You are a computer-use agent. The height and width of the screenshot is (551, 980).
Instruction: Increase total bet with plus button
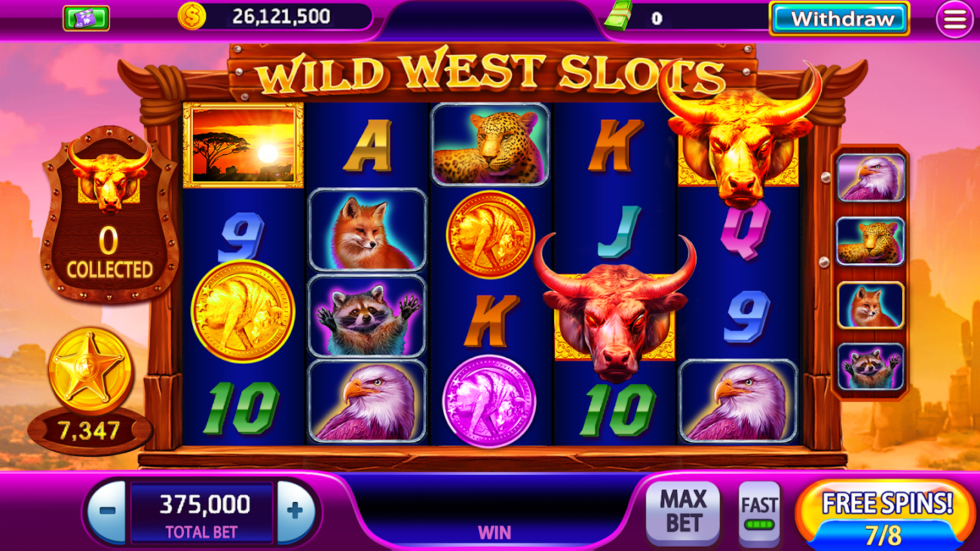pyautogui.click(x=295, y=511)
